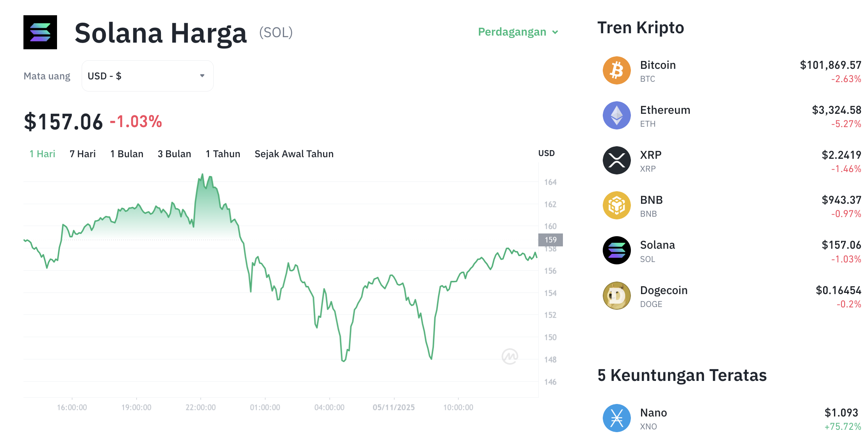Open Bitcoin's page by clicking its name

pyautogui.click(x=658, y=65)
